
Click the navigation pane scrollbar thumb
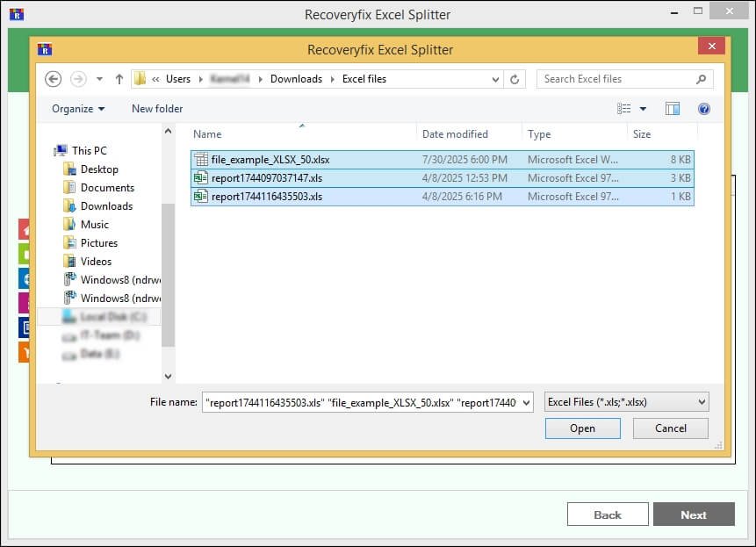[x=168, y=275]
